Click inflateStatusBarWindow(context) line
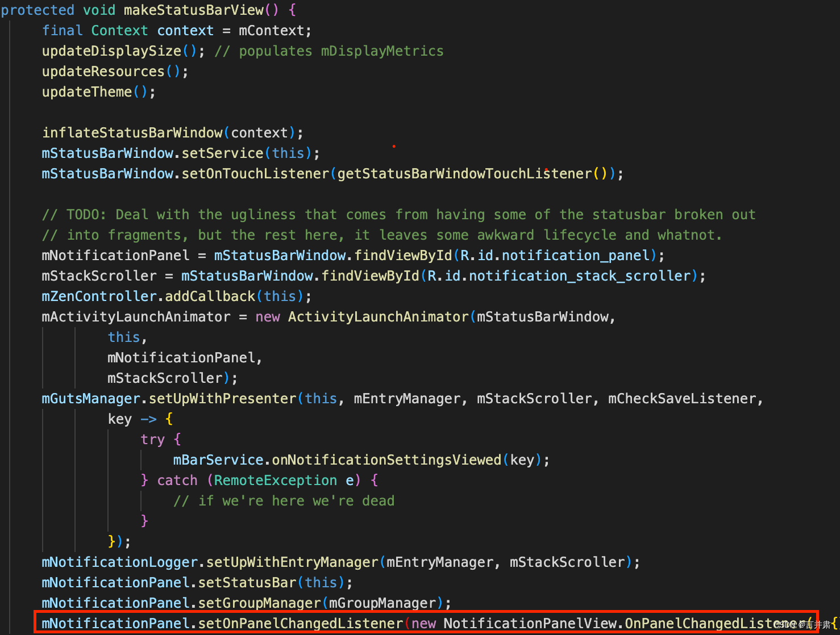 (x=173, y=133)
